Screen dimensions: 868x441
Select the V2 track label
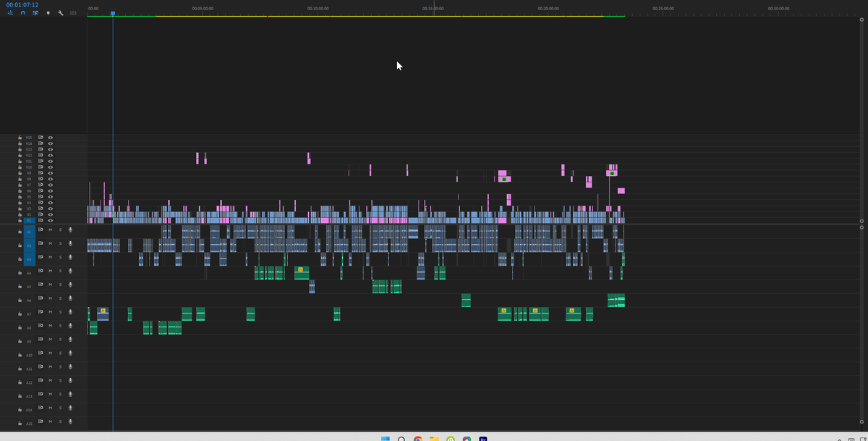(x=29, y=214)
